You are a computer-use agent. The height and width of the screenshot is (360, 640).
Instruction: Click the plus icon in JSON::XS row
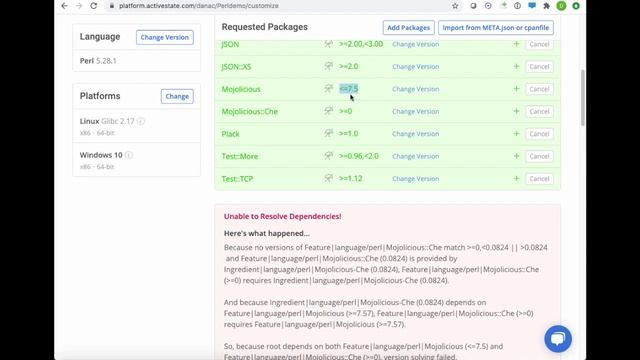[516, 66]
